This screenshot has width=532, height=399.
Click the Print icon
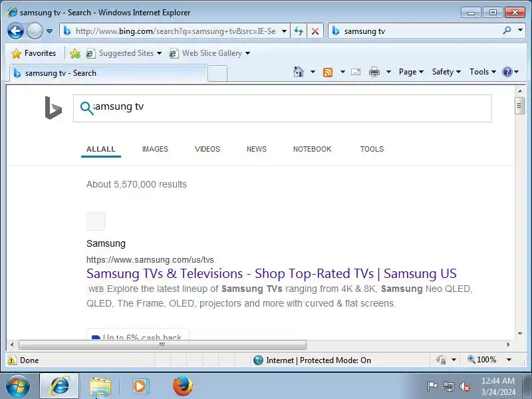(374, 72)
